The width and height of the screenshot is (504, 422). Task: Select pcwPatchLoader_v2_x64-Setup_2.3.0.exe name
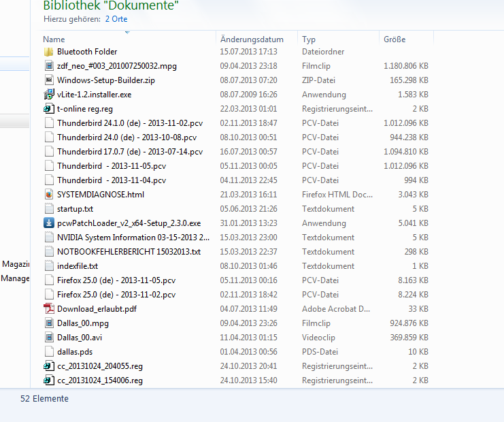pyautogui.click(x=129, y=223)
